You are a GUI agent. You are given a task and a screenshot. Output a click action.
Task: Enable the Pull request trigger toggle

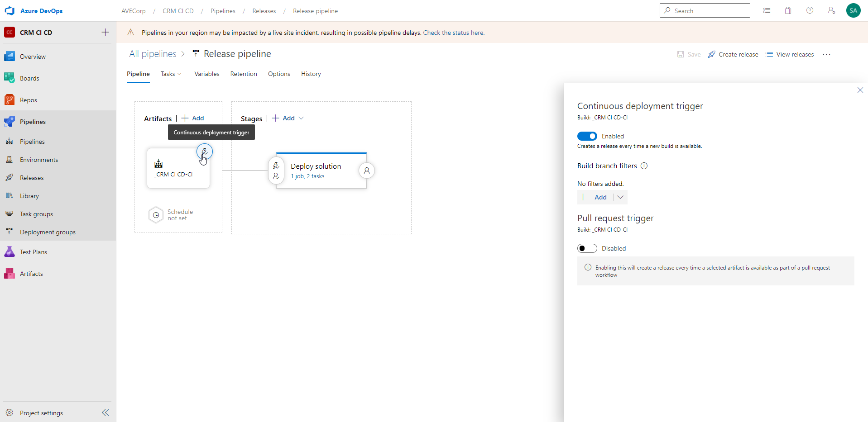pos(587,248)
